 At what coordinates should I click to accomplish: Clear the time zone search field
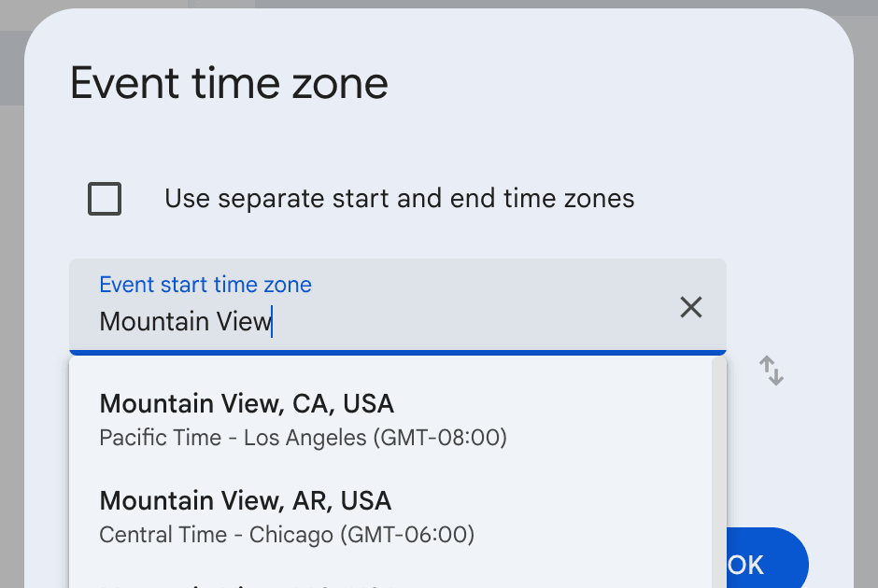tap(690, 307)
